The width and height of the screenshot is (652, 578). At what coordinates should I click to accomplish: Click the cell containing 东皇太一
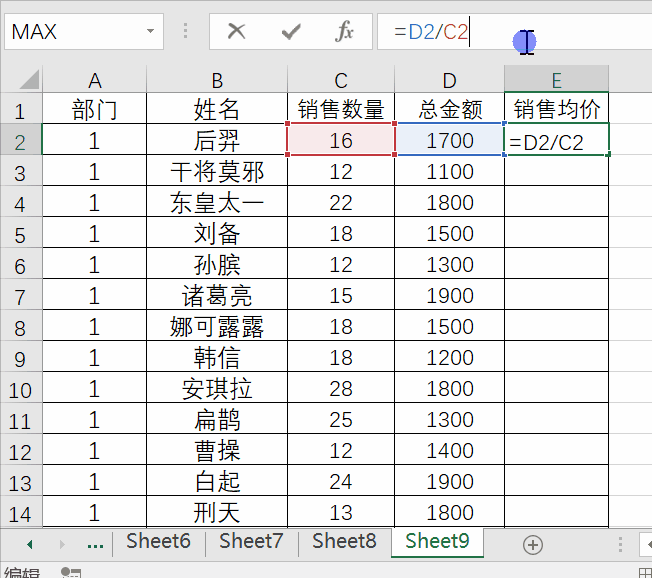[217, 202]
